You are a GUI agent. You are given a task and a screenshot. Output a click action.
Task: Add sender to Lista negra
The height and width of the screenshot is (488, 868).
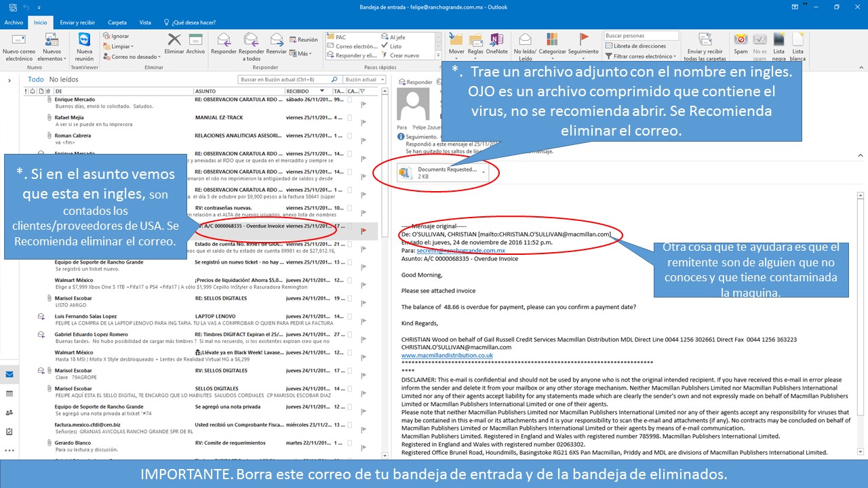778,46
